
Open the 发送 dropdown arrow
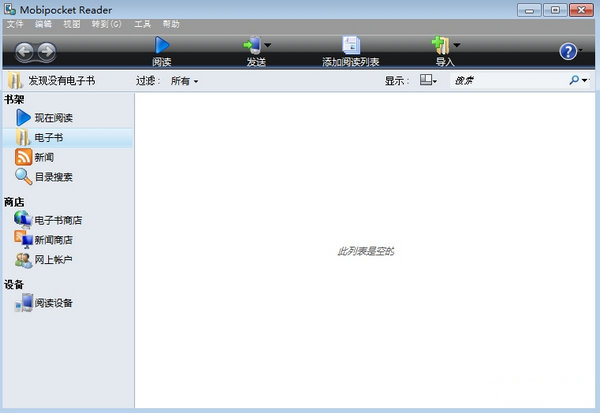pos(267,45)
